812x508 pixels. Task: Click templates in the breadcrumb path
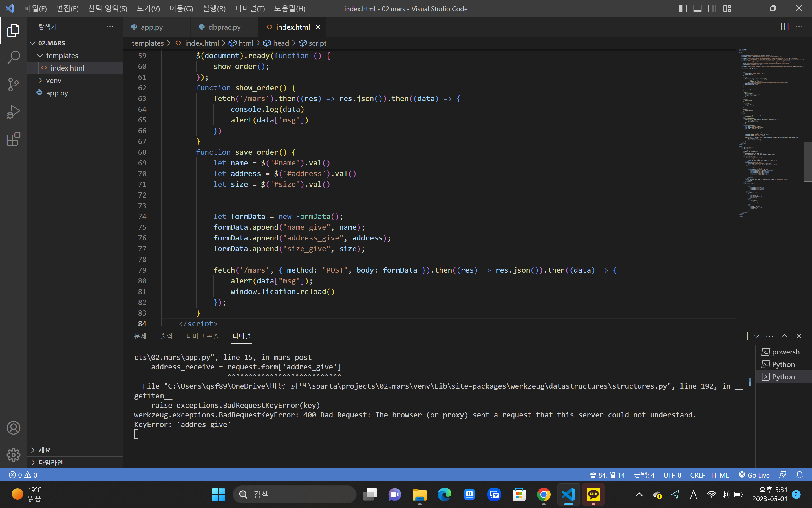click(148, 43)
